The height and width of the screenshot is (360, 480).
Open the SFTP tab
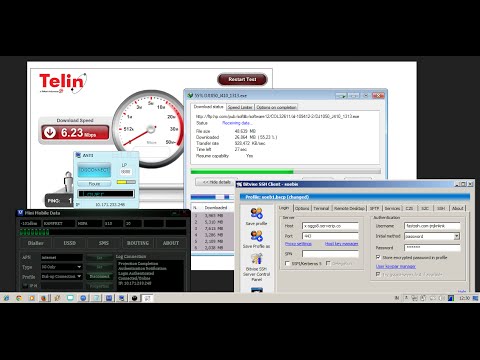point(375,208)
